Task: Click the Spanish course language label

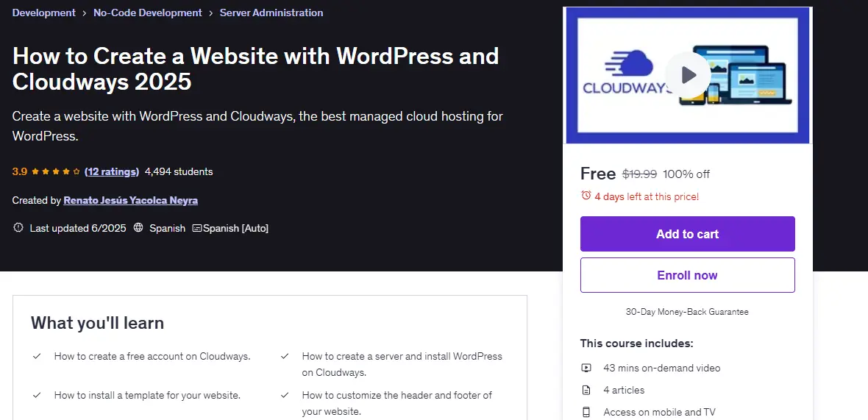Action: coord(167,228)
